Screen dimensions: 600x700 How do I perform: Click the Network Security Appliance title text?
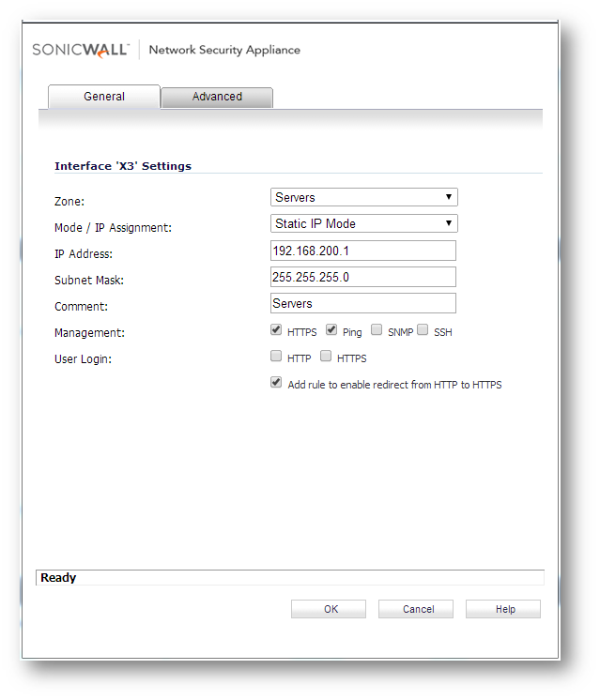pos(224,50)
